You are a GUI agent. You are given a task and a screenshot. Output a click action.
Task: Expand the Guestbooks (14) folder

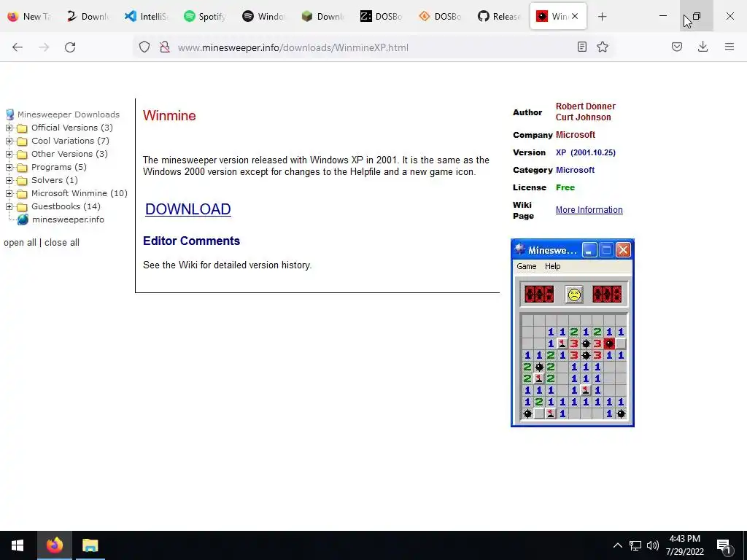[x=9, y=206]
